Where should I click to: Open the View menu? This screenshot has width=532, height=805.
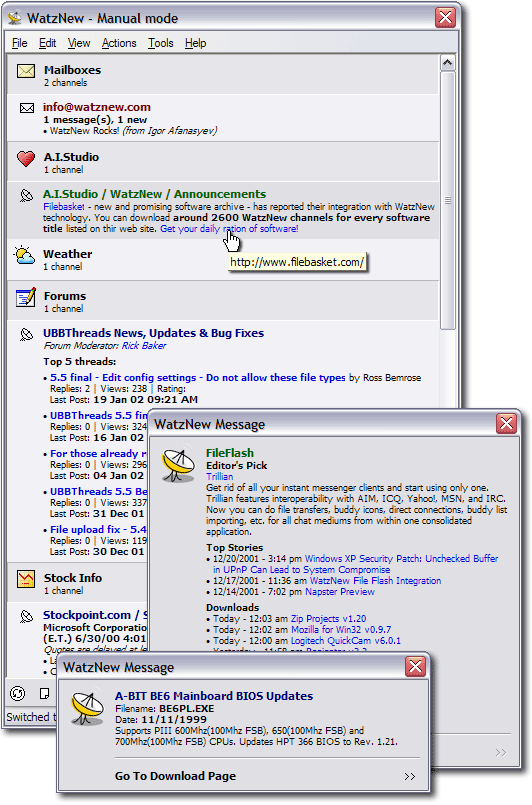click(79, 43)
